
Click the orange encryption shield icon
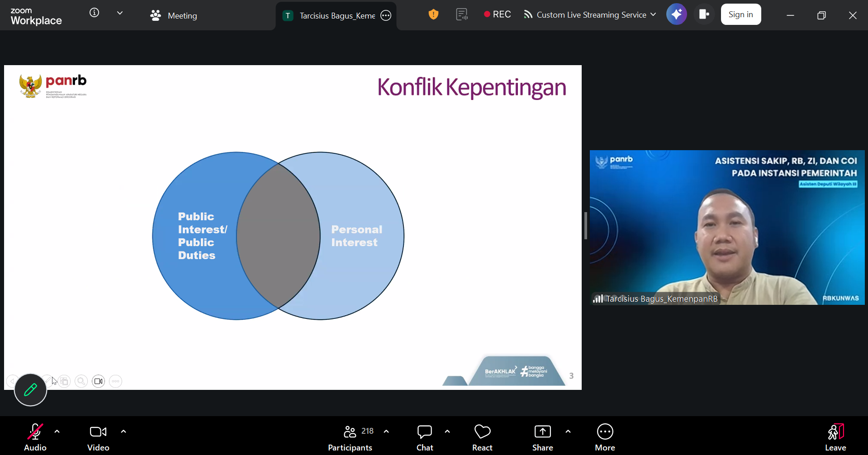tap(433, 14)
